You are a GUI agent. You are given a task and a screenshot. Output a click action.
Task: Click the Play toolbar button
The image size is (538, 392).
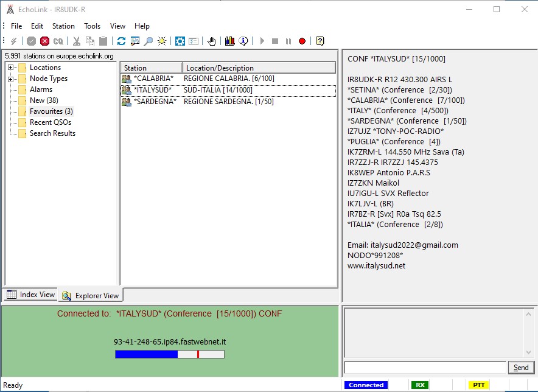(x=262, y=41)
